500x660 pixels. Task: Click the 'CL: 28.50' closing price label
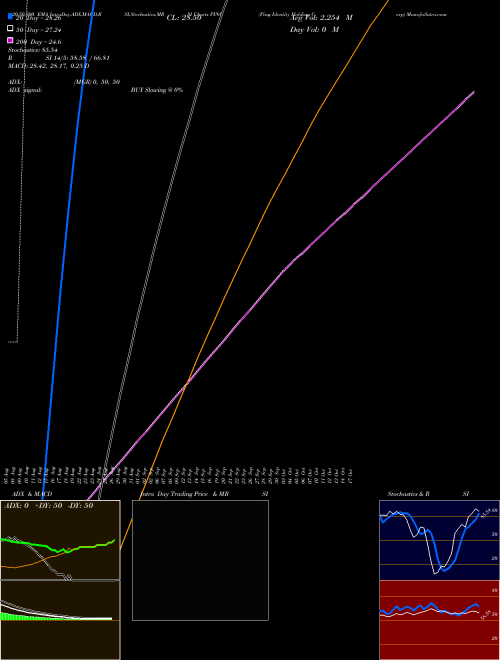[184, 18]
